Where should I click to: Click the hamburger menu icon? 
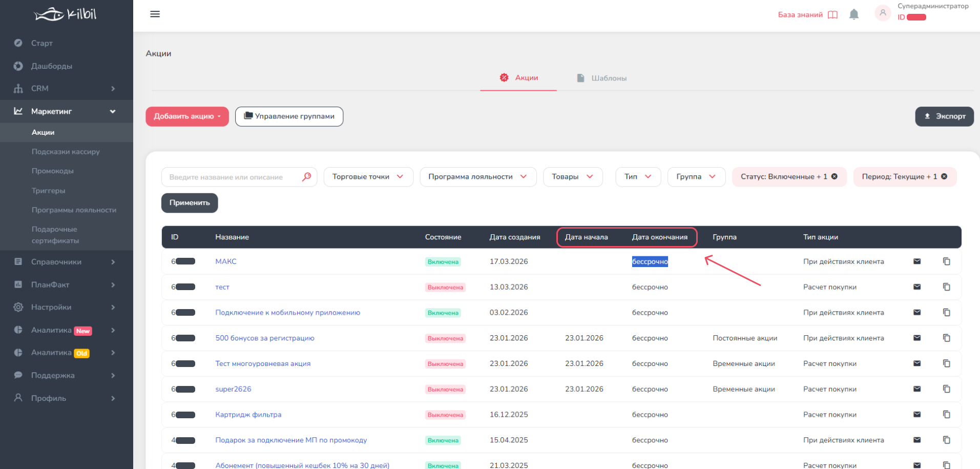tap(155, 14)
